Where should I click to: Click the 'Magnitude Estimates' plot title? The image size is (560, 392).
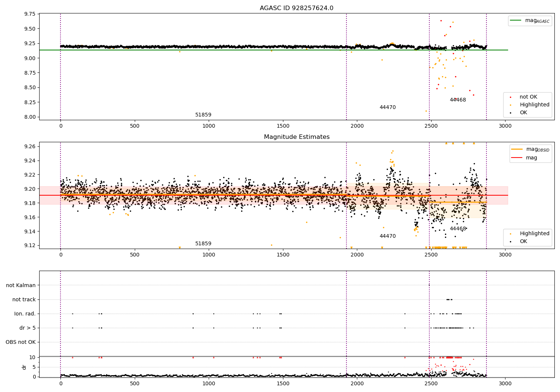click(296, 137)
